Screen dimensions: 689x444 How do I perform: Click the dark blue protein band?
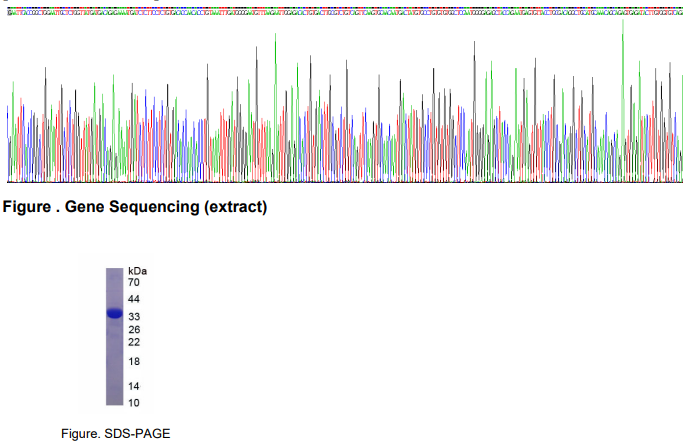[x=115, y=314]
